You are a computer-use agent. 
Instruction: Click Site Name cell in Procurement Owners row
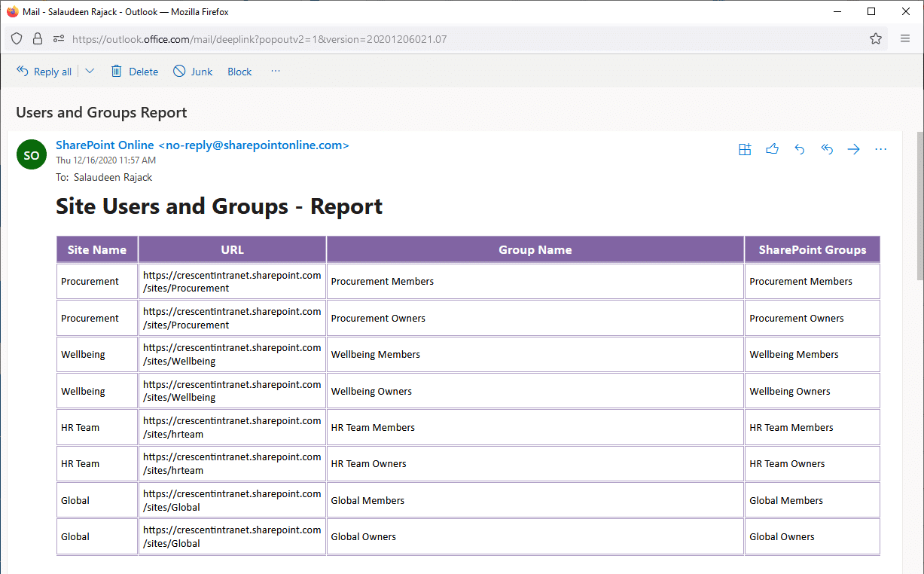tap(97, 318)
